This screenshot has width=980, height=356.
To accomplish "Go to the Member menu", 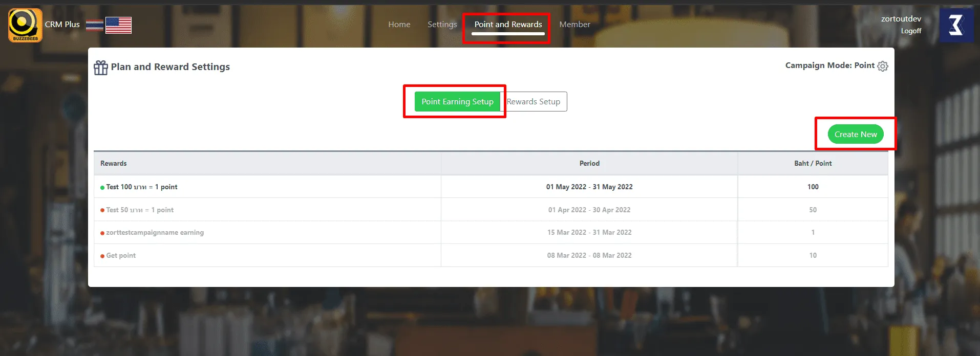I will coord(574,25).
